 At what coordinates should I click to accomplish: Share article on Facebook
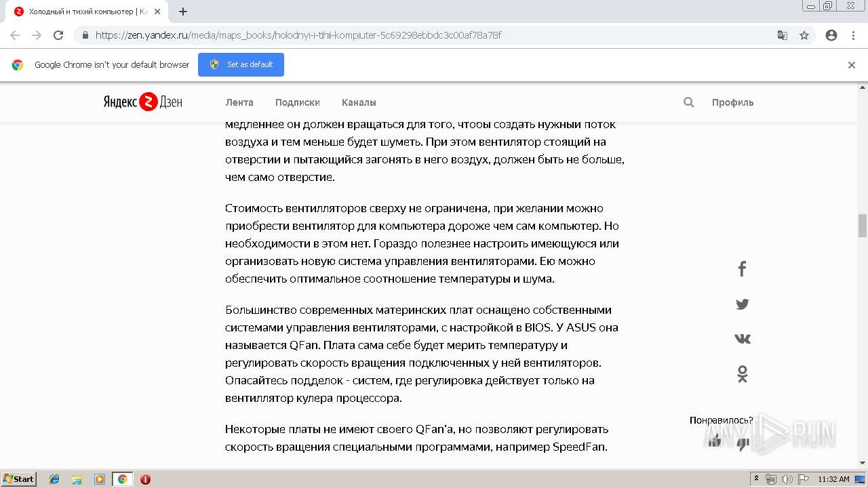(742, 269)
